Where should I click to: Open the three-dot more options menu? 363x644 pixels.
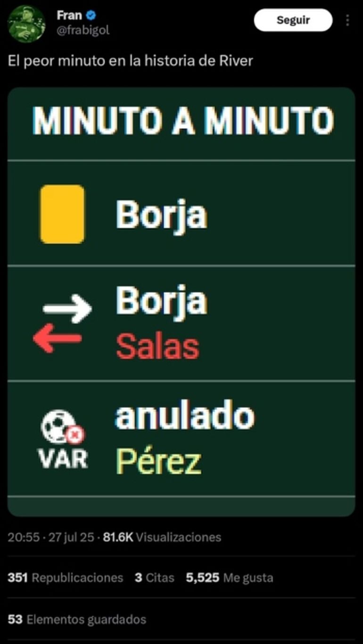(x=347, y=20)
